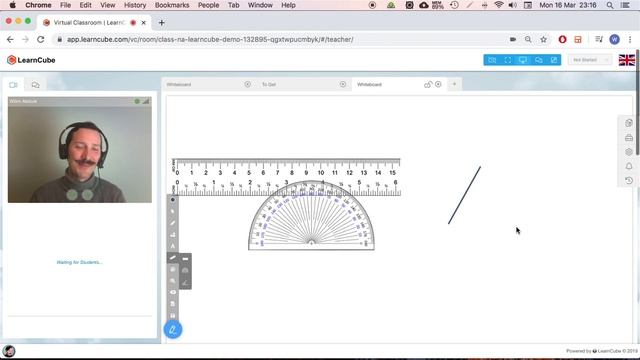640x360 pixels.
Task: Click the zoom magnifier tool in whiteboard toolbar
Action: pos(173,281)
